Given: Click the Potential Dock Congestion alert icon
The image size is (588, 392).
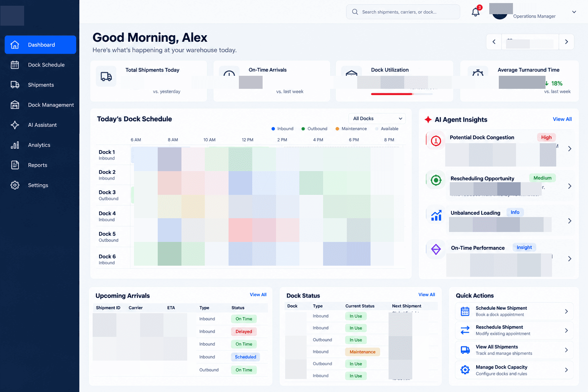Looking at the screenshot, I should [436, 141].
